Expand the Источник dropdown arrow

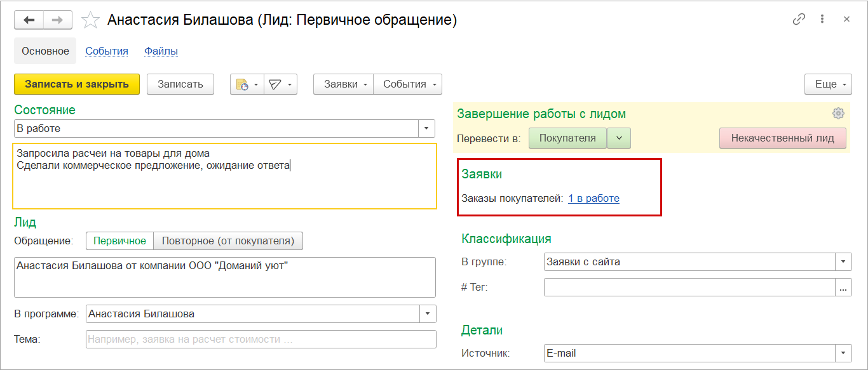[843, 353]
